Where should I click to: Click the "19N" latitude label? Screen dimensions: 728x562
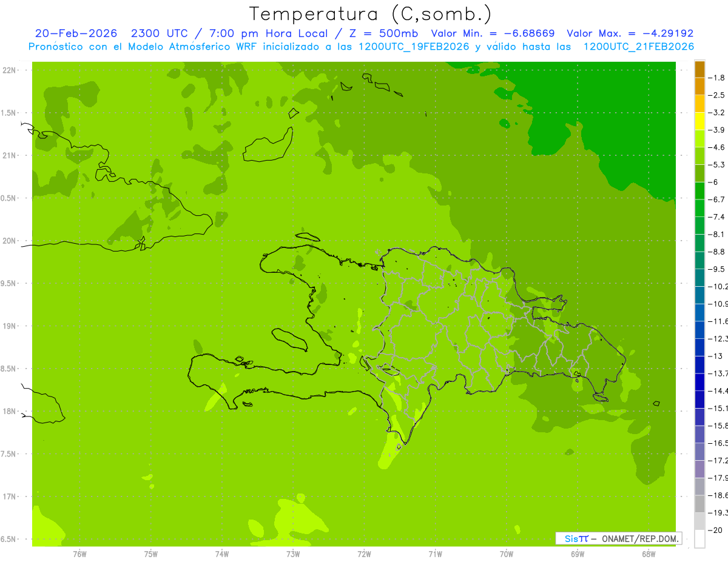[x=10, y=326]
